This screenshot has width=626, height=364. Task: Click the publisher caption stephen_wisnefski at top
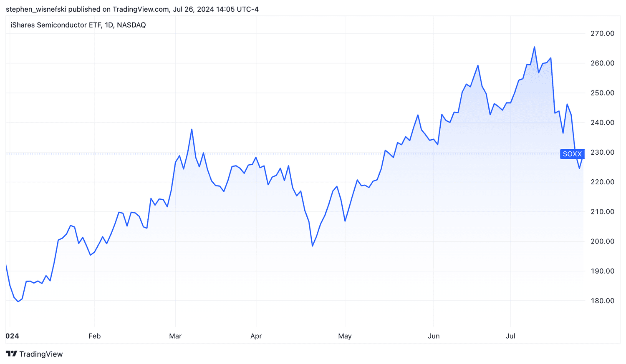pyautogui.click(x=132, y=9)
